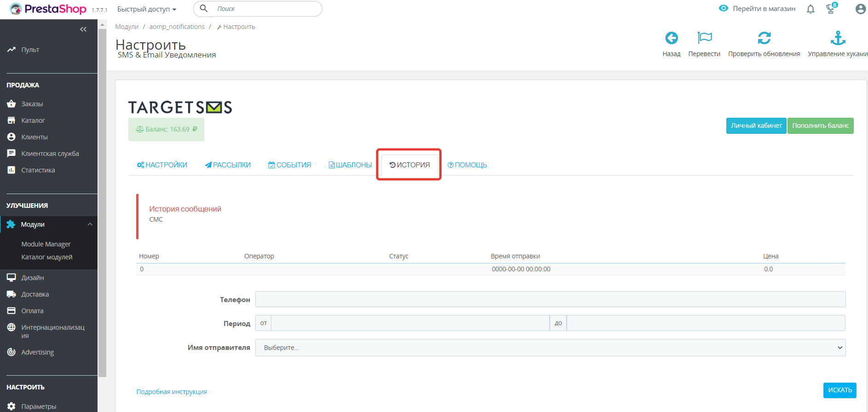
Task: Collapse the sidebar menu
Action: coord(83,29)
